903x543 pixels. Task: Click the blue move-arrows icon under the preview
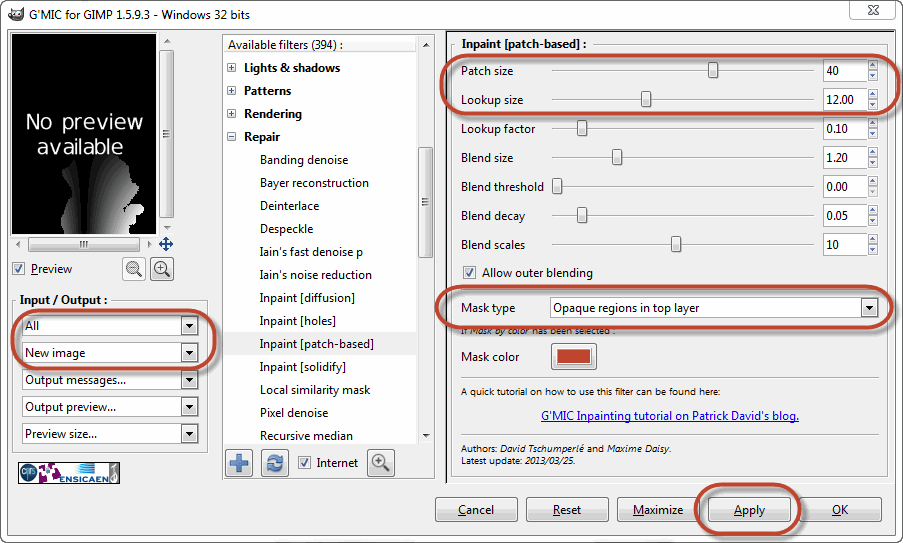[x=166, y=244]
